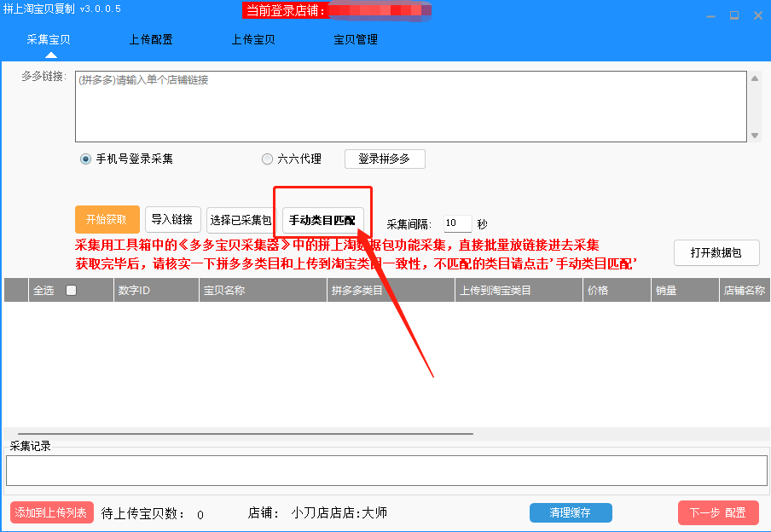Click the 多多链接 shop link input box
771x532 pixels.
coord(410,107)
